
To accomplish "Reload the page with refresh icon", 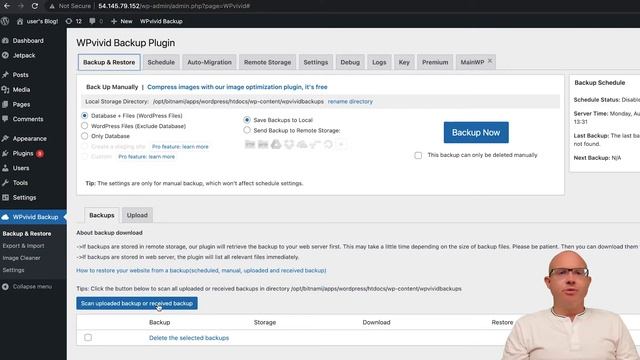I will (35, 6).
